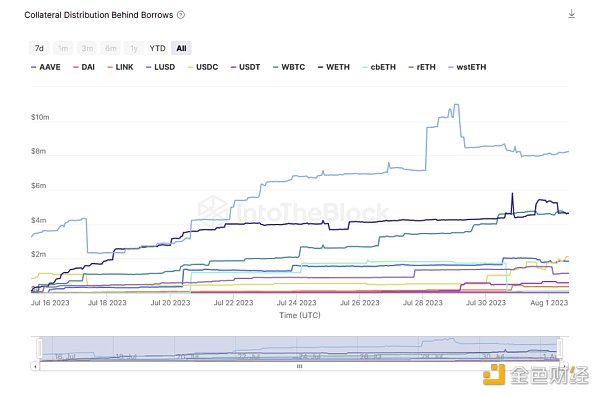The width and height of the screenshot is (600, 396).
Task: Toggle AAVE series visibility in legend
Action: click(x=46, y=67)
